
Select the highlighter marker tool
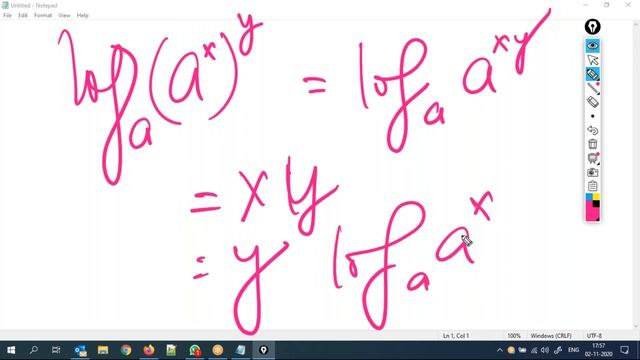point(593,74)
